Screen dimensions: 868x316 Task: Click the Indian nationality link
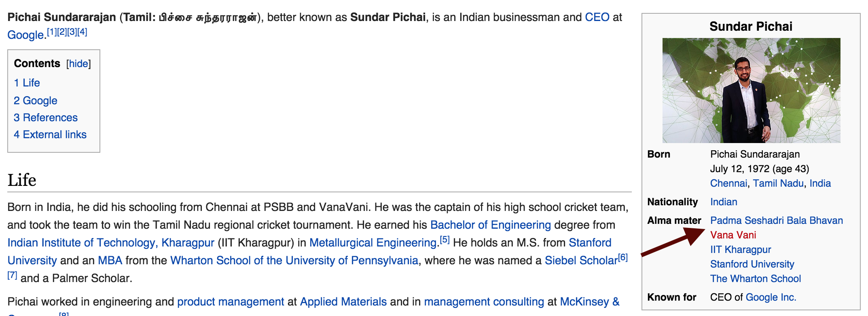coord(724,202)
